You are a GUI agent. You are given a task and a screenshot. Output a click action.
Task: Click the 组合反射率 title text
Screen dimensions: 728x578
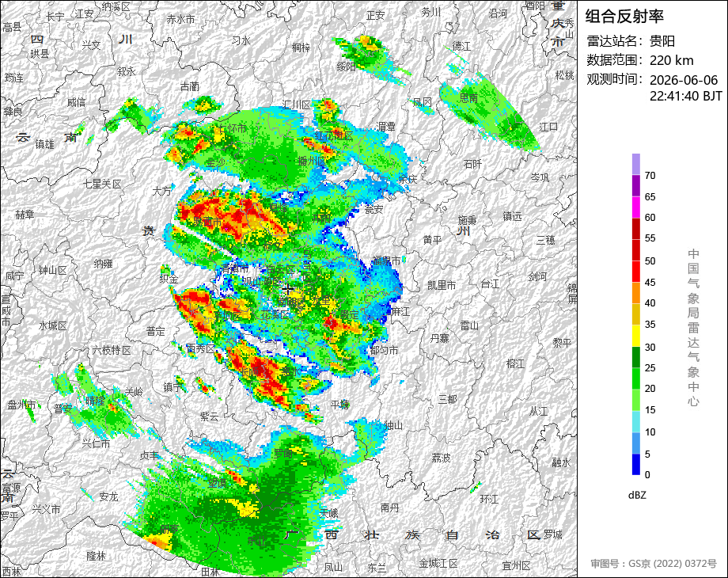click(624, 17)
